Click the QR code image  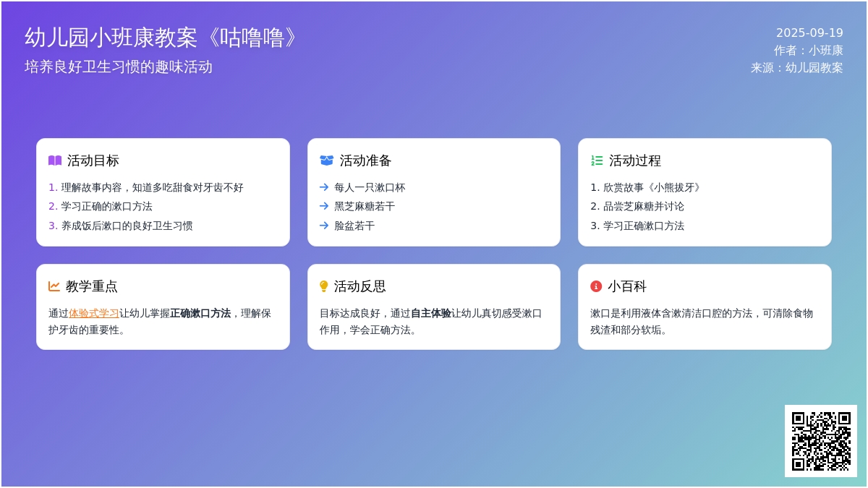[820, 440]
